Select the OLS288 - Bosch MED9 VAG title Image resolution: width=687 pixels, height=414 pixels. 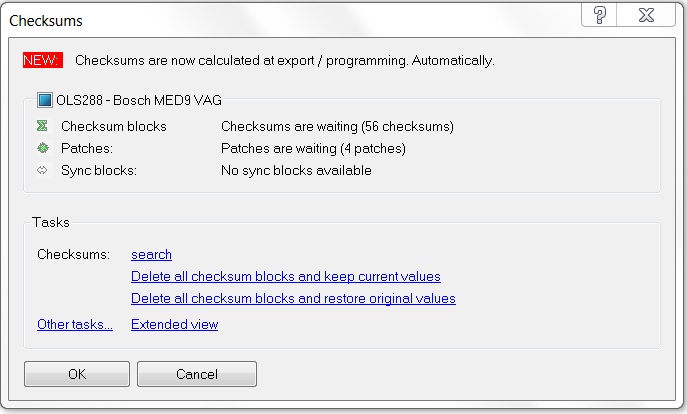(139, 100)
